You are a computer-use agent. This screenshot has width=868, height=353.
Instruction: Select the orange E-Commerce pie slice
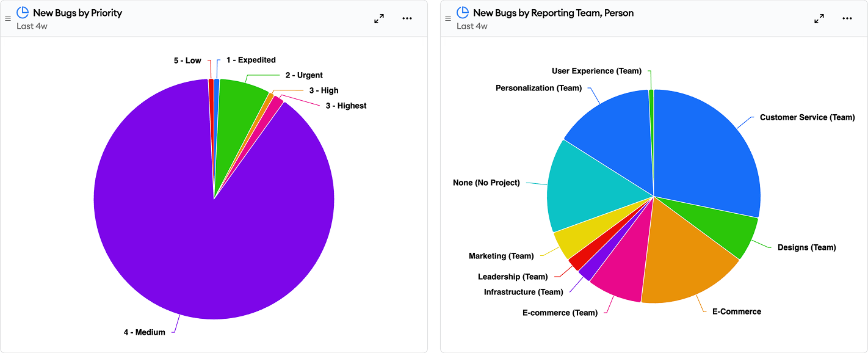click(x=684, y=263)
